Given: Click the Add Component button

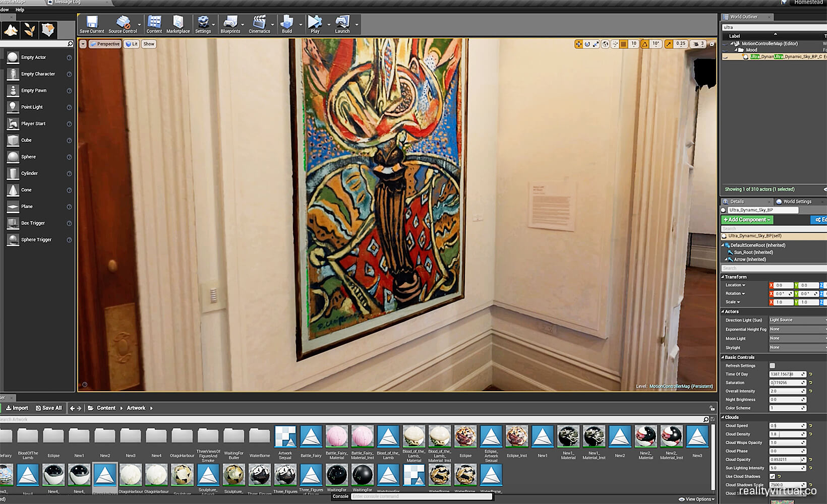Looking at the screenshot, I should point(746,220).
